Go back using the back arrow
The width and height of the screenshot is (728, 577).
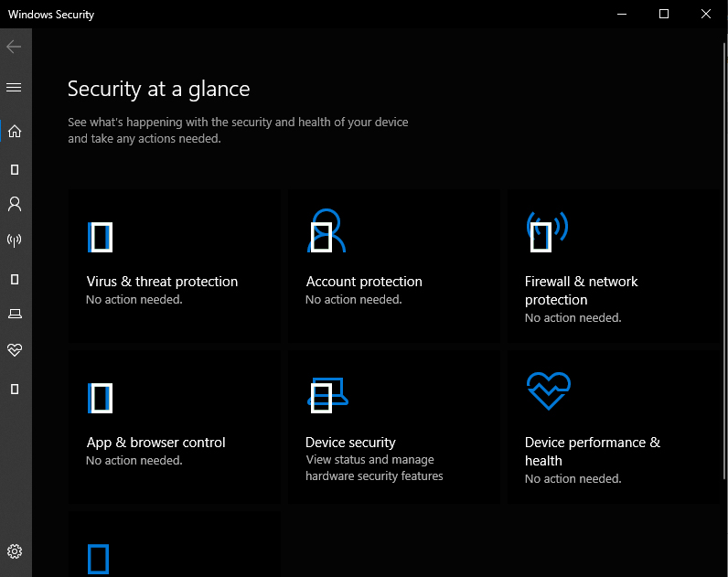pyautogui.click(x=14, y=47)
